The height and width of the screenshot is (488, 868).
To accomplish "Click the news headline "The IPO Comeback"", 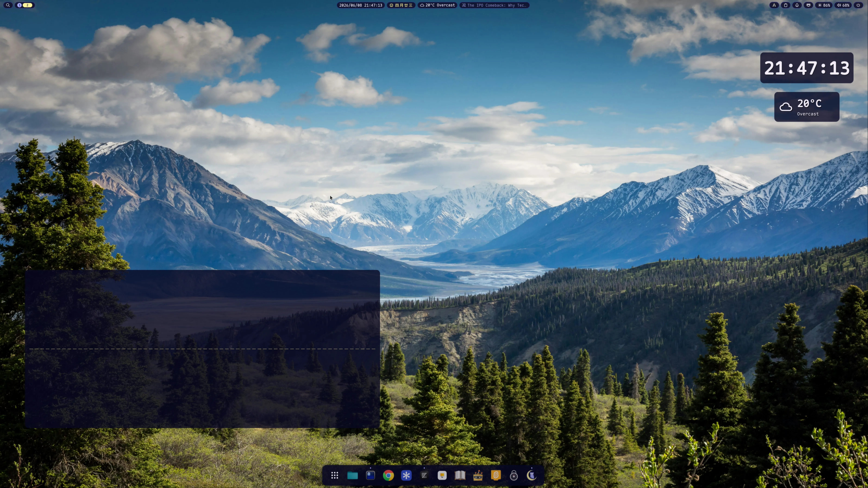I will [494, 5].
